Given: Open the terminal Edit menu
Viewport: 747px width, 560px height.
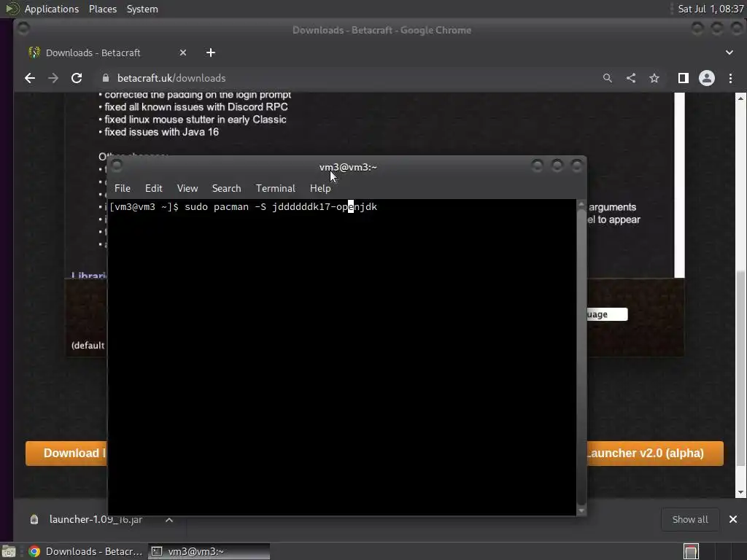Looking at the screenshot, I should [x=153, y=188].
